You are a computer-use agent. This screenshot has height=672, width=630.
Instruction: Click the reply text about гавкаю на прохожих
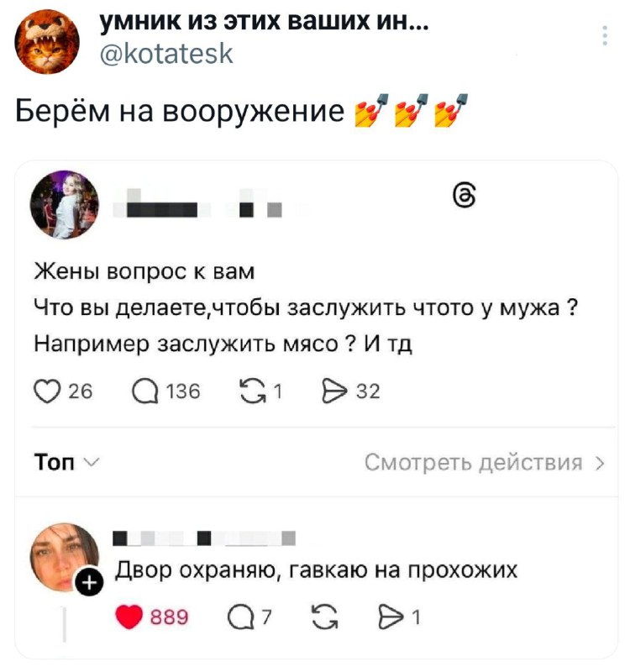[317, 570]
